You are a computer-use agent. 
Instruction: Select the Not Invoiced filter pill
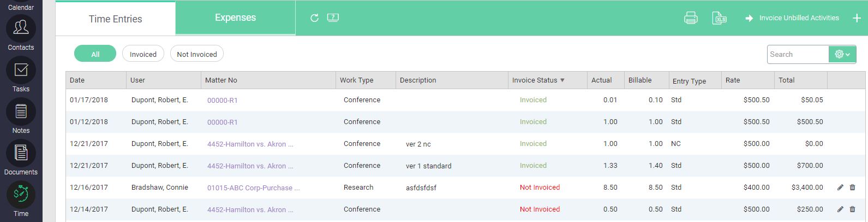click(197, 54)
